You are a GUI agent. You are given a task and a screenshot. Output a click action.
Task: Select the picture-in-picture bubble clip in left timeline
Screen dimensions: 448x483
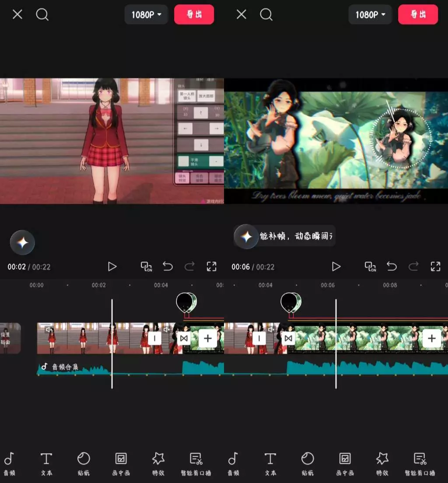186,303
